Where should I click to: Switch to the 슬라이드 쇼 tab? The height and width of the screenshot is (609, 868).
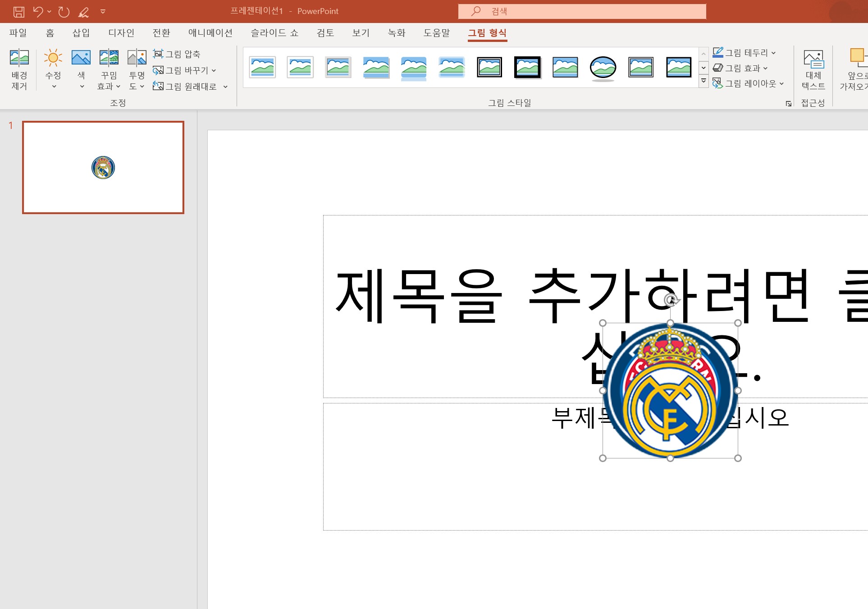click(x=274, y=33)
